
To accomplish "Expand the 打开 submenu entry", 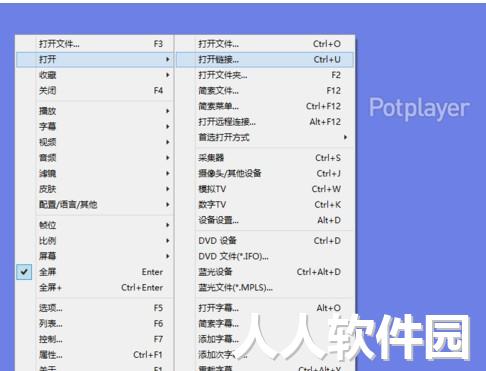I will (94, 59).
